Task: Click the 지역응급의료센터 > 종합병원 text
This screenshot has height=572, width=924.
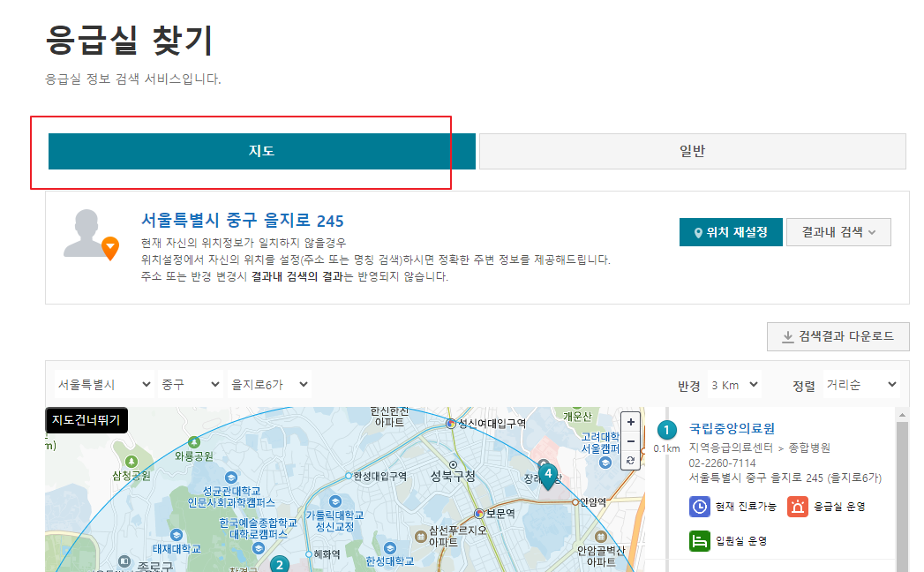Action: click(760, 448)
